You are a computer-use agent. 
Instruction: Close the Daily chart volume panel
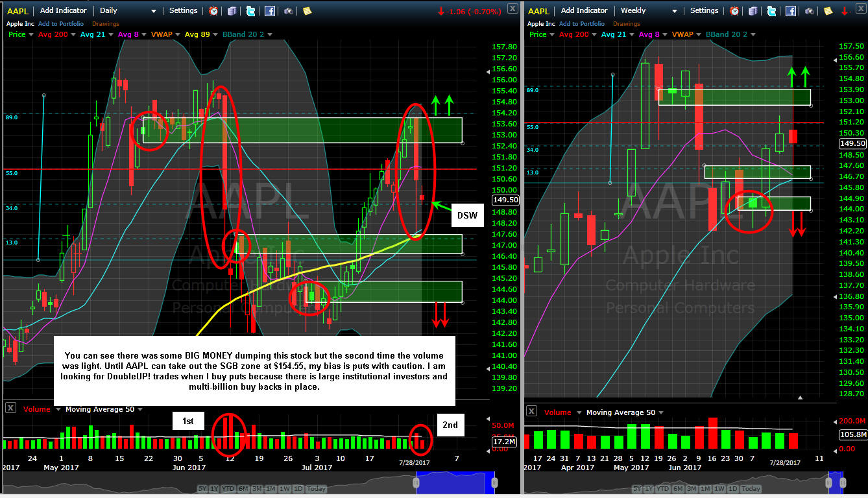(x=11, y=408)
